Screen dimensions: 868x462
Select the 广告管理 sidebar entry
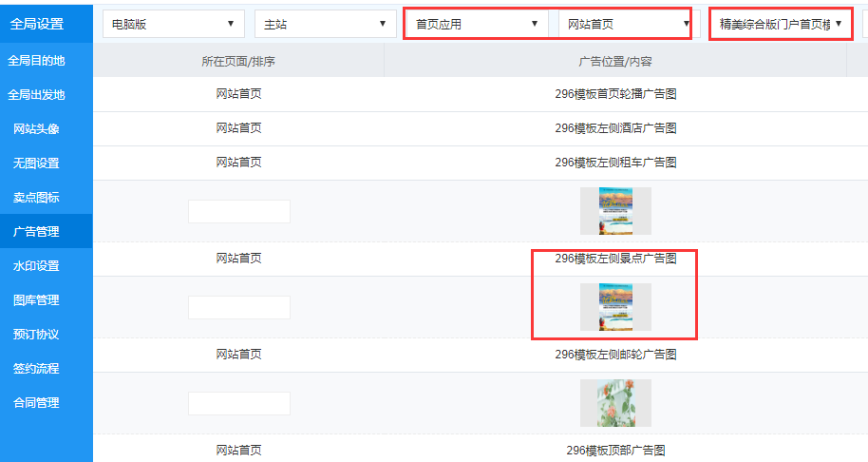[x=36, y=232]
